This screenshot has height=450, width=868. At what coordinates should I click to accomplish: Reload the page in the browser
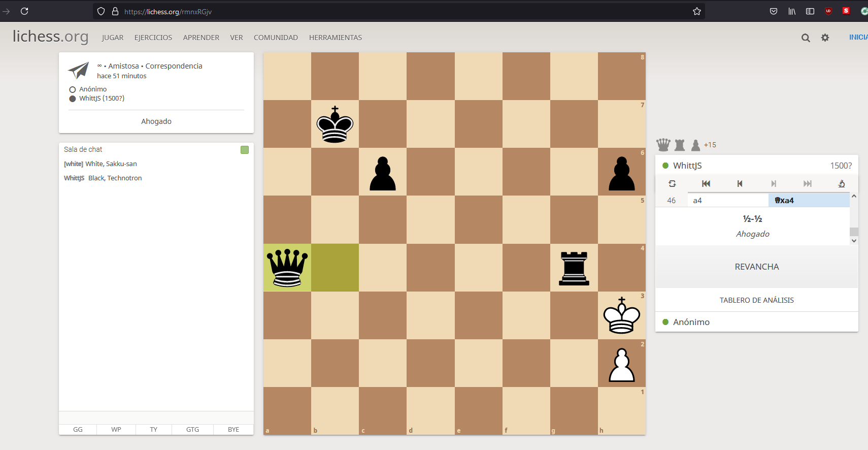(x=24, y=11)
